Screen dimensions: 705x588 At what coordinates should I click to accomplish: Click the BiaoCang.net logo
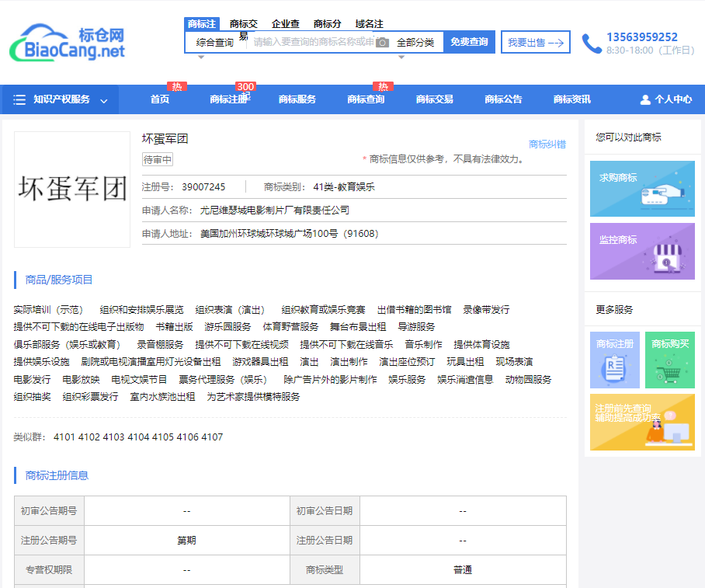pos(67,42)
